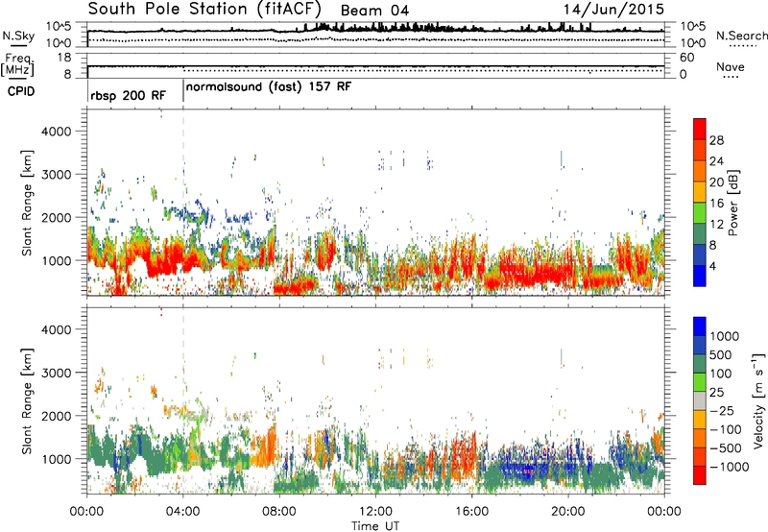Viewport: 768px width, 532px height.
Task: Click the "12:00" time axis tick label
Action: click(375, 512)
